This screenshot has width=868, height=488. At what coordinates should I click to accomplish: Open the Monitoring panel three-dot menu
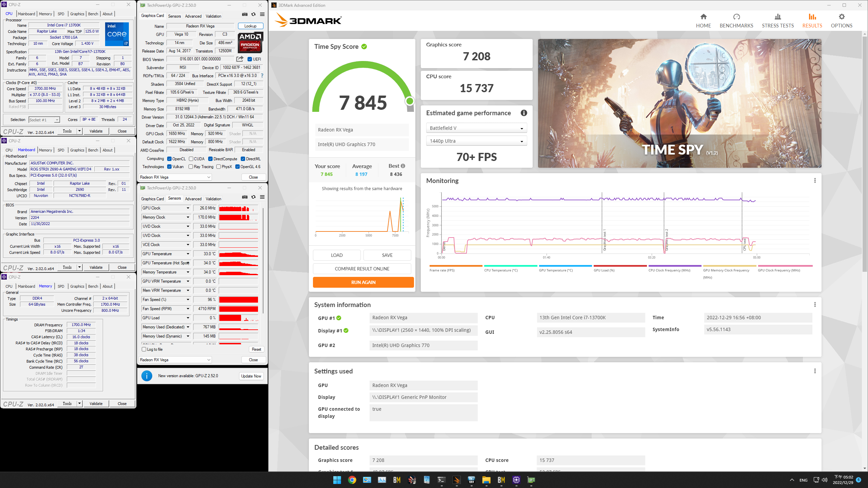[815, 181]
